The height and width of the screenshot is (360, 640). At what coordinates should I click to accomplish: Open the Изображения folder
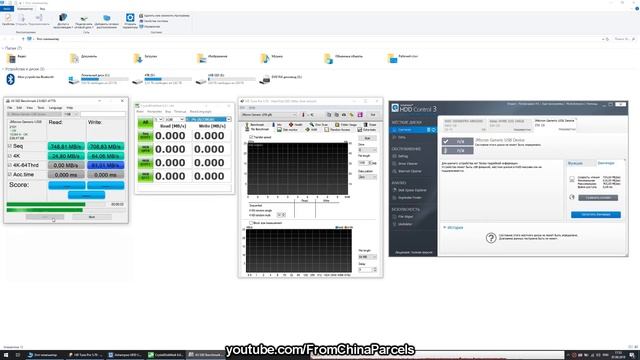(212, 58)
